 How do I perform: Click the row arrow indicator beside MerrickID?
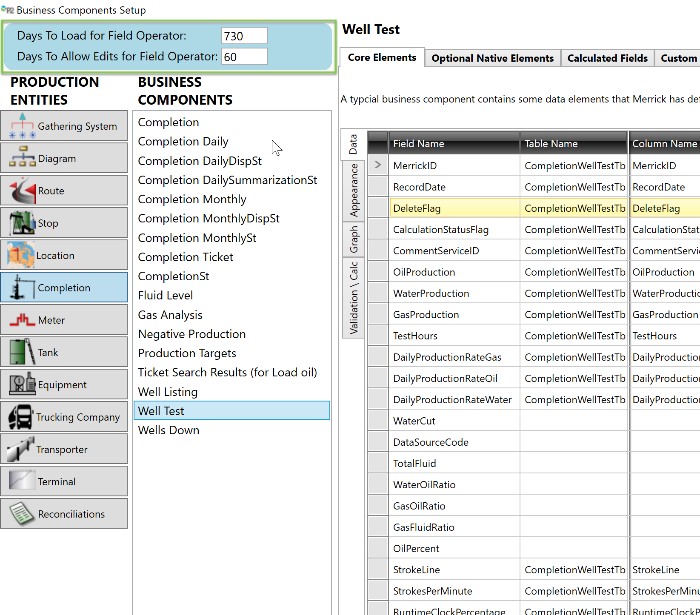pyautogui.click(x=378, y=165)
